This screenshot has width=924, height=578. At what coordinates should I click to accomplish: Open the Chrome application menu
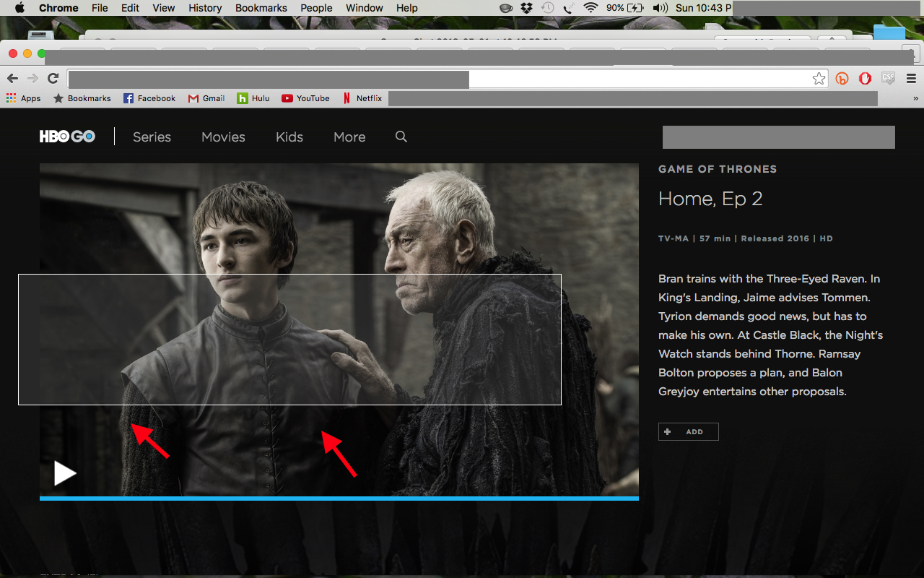pos(58,8)
